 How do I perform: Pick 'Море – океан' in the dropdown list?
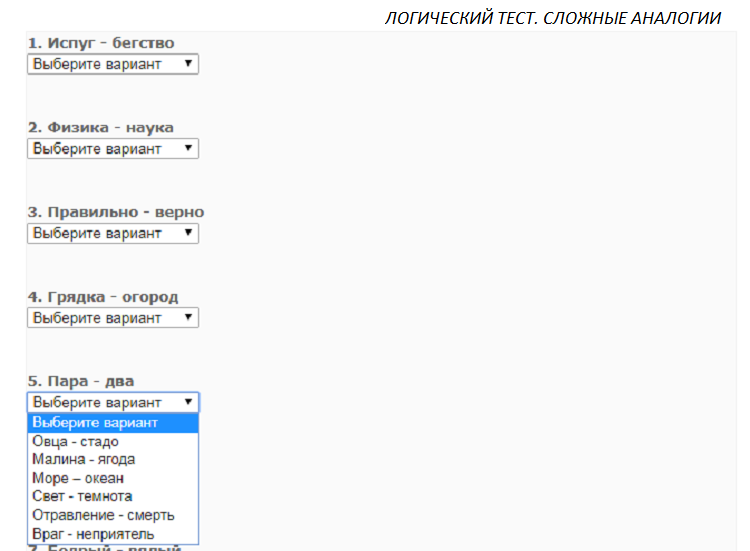(x=78, y=478)
